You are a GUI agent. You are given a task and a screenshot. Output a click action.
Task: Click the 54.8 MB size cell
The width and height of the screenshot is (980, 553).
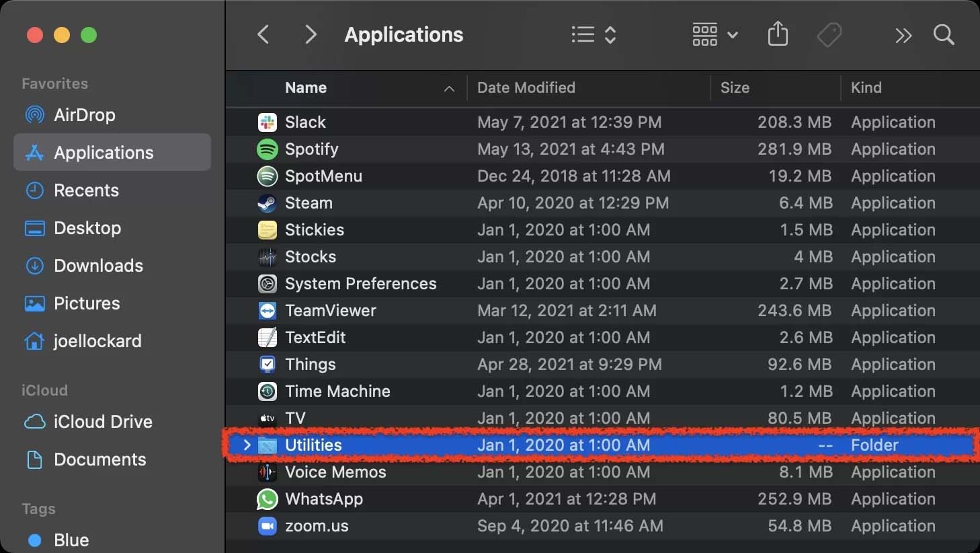799,526
